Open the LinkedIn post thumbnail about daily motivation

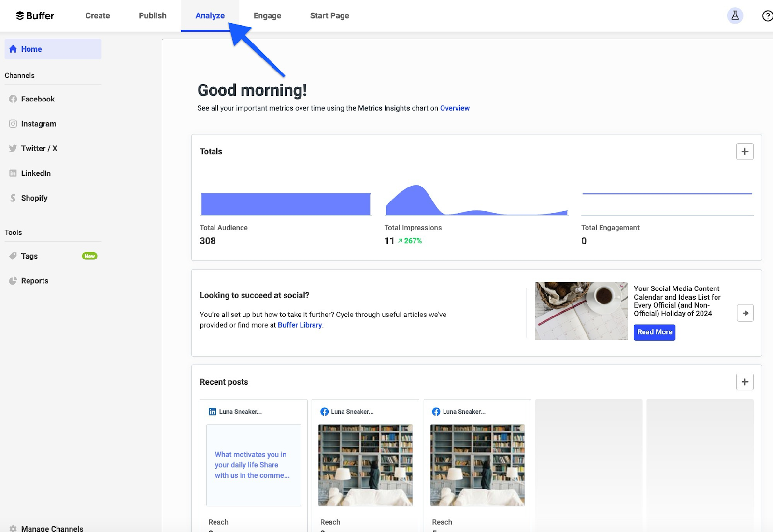(254, 465)
